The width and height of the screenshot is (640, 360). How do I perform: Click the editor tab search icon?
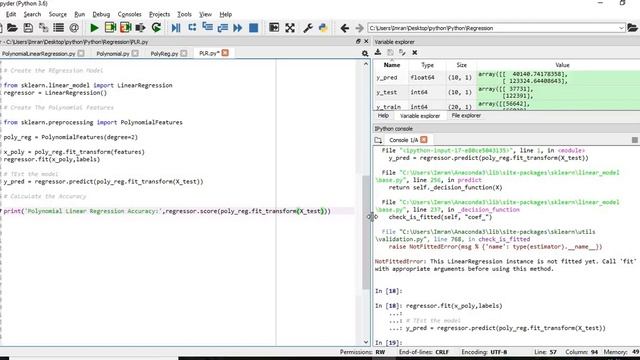click(365, 53)
